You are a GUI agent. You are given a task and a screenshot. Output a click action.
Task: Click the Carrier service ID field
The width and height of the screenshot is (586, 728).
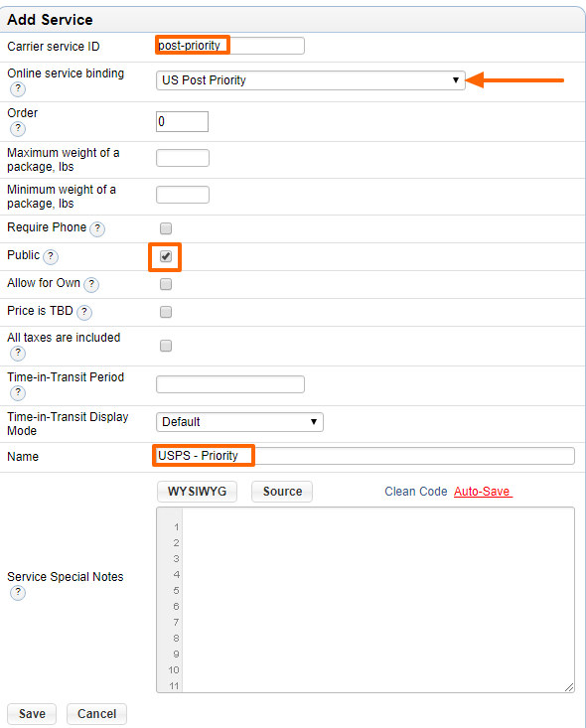[x=230, y=46]
